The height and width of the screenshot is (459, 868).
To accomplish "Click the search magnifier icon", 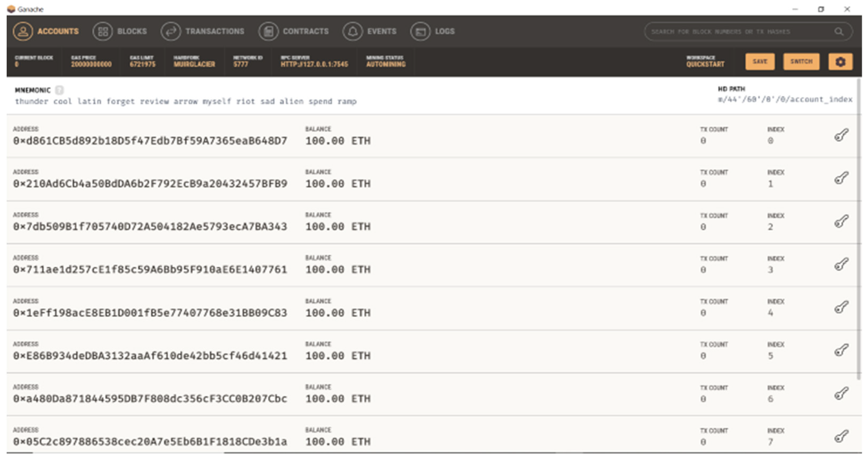I will (839, 32).
